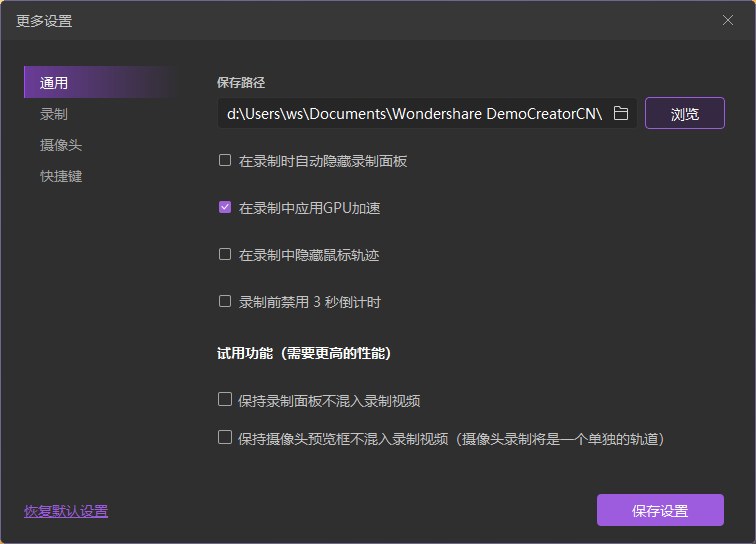
Task: Click the 更多设置 dialog title text
Action: click(44, 21)
